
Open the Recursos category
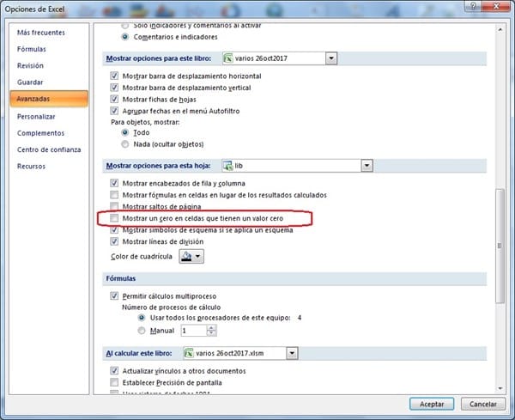31,167
